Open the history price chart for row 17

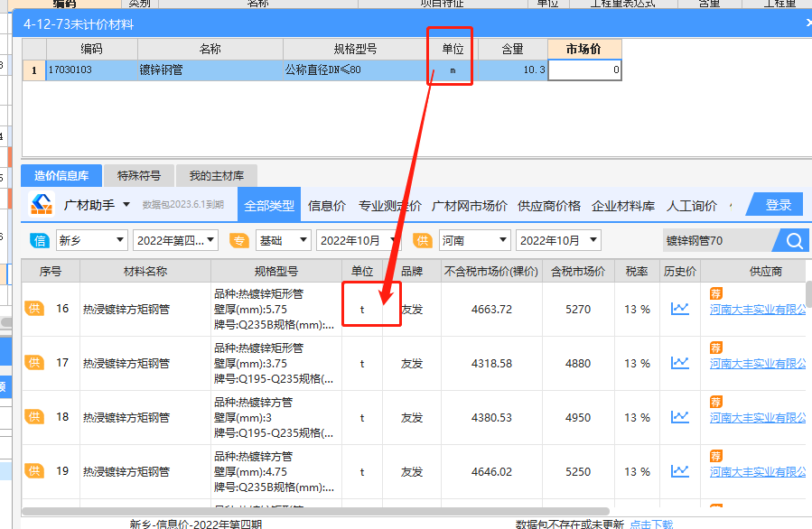click(679, 363)
